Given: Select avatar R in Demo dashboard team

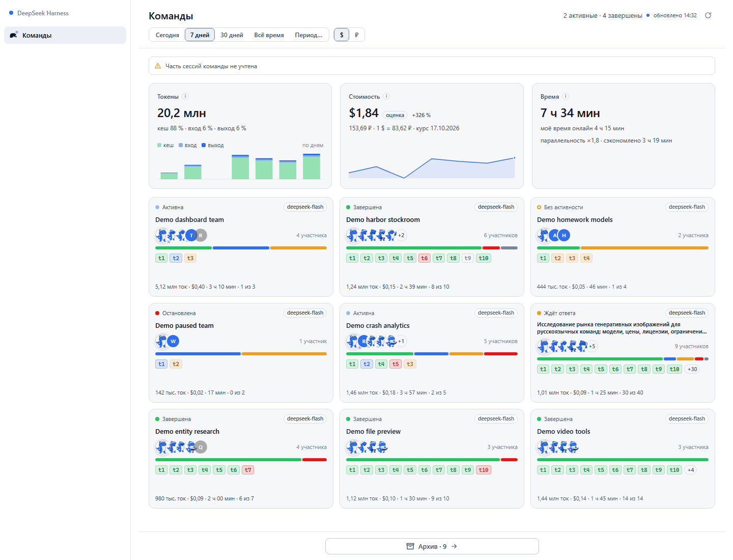Looking at the screenshot, I should [201, 235].
